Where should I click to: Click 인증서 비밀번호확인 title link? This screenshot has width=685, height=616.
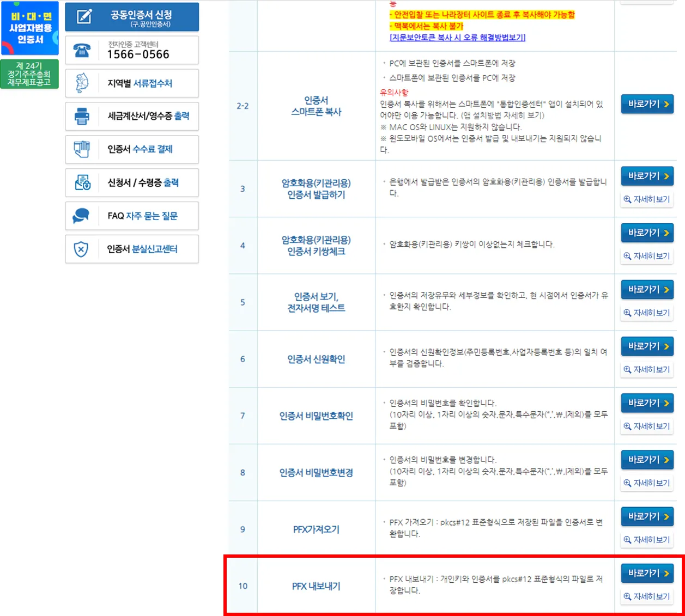[x=316, y=416]
